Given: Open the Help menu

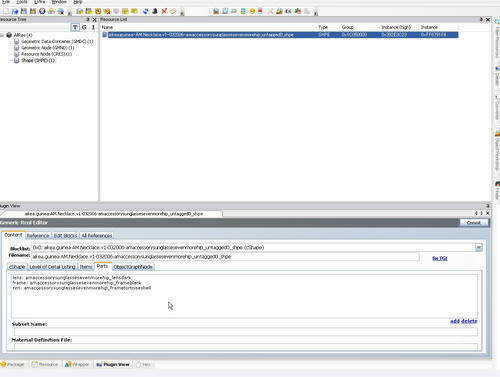Looking at the screenshot, I should point(77,2).
